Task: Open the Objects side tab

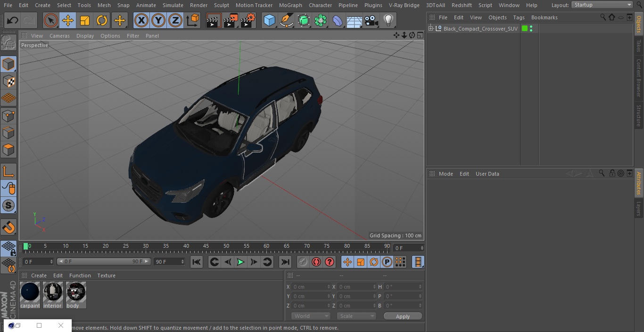Action: pos(639,24)
